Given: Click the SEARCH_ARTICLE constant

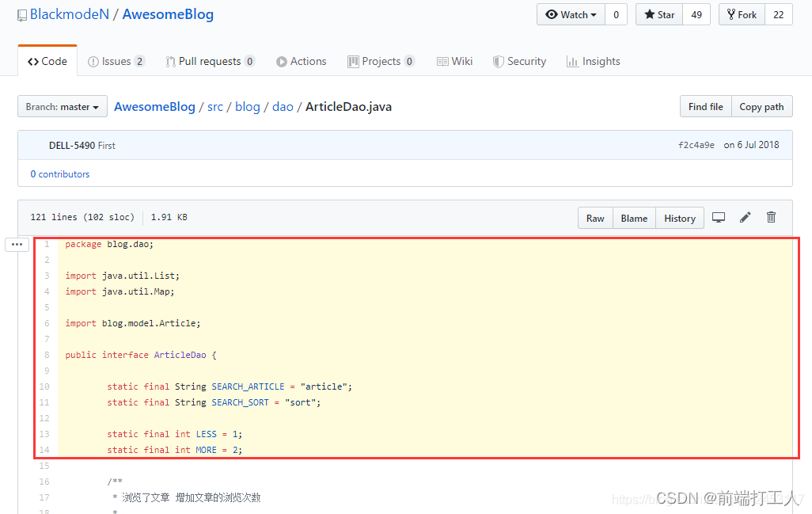Looking at the screenshot, I should pyautogui.click(x=248, y=386).
